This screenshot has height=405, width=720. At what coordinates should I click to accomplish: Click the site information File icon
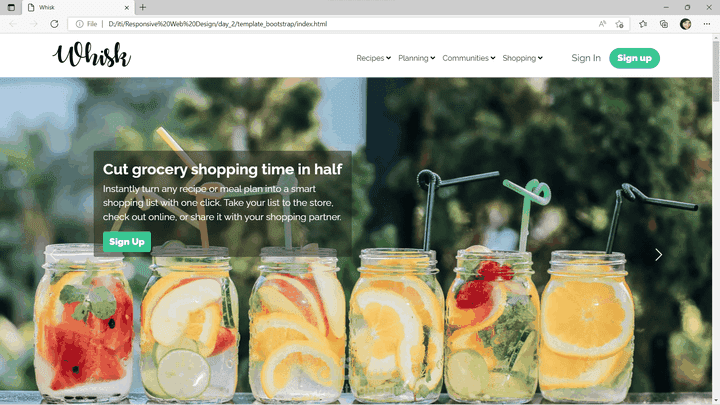86,24
